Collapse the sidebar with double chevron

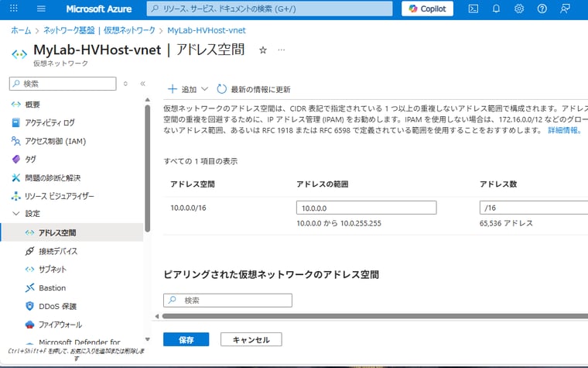pyautogui.click(x=143, y=84)
